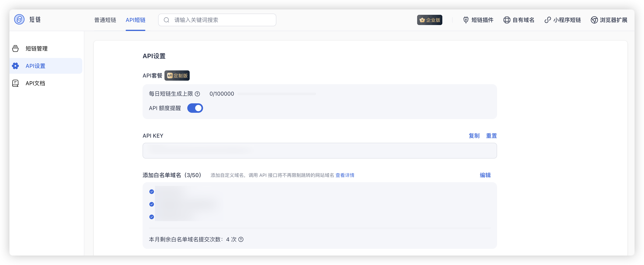This screenshot has height=265, width=644.
Task: Toggle the API 额度提醒 switch
Action: [195, 108]
